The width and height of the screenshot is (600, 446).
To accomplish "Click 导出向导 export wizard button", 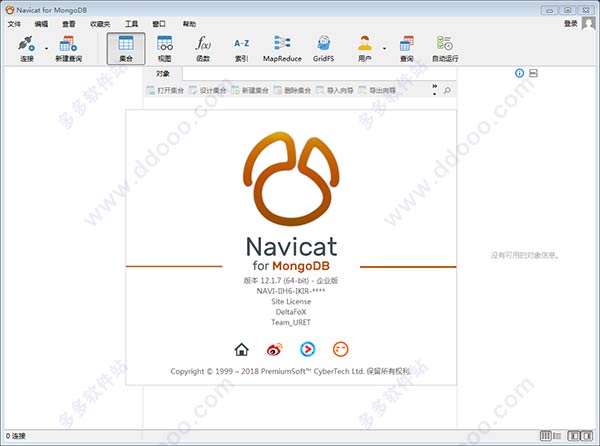I will tap(377, 90).
